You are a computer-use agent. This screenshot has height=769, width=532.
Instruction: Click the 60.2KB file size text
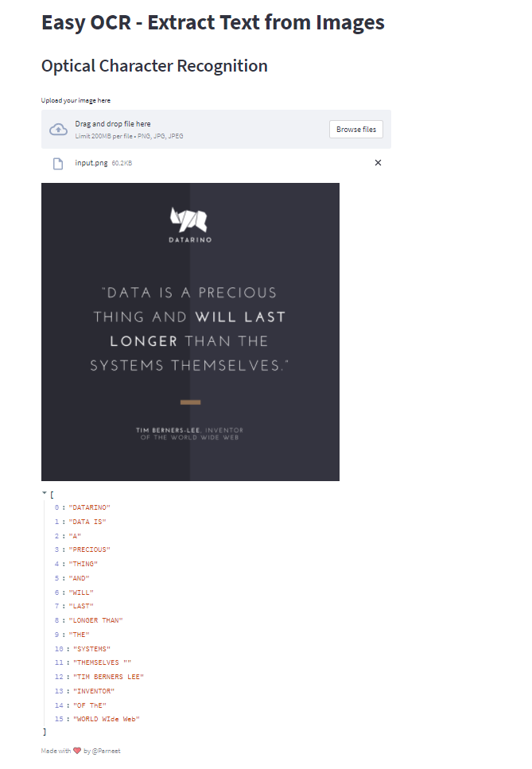[122, 163]
